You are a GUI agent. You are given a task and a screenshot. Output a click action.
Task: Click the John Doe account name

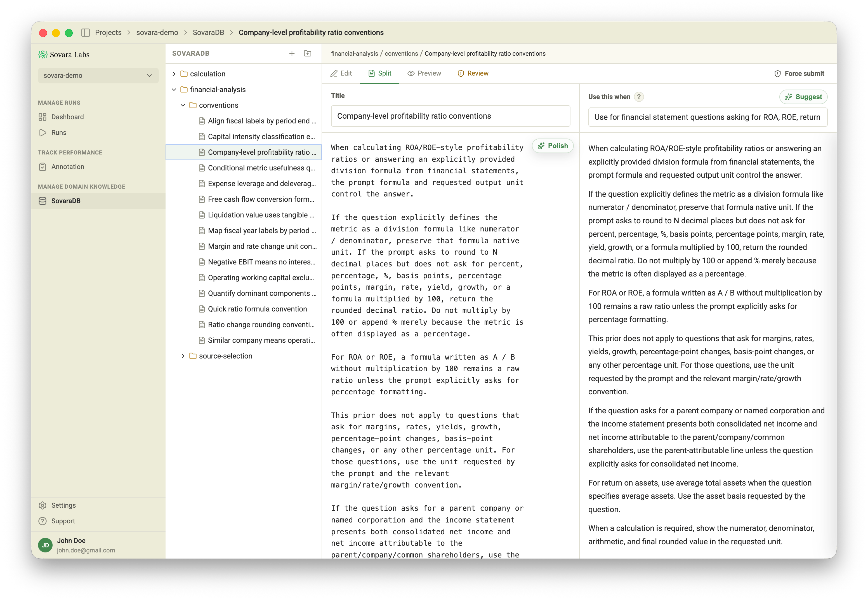tap(71, 541)
